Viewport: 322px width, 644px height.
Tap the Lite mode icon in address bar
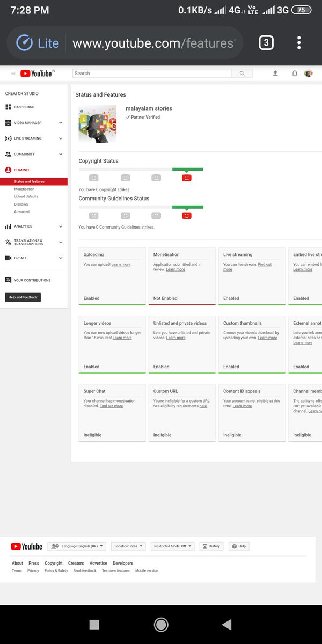[x=25, y=43]
